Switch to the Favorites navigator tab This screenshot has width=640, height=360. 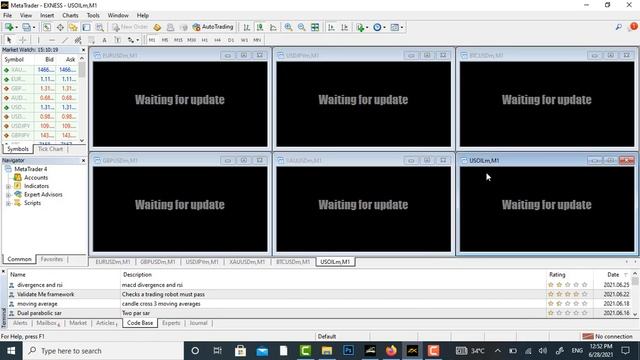click(51, 259)
